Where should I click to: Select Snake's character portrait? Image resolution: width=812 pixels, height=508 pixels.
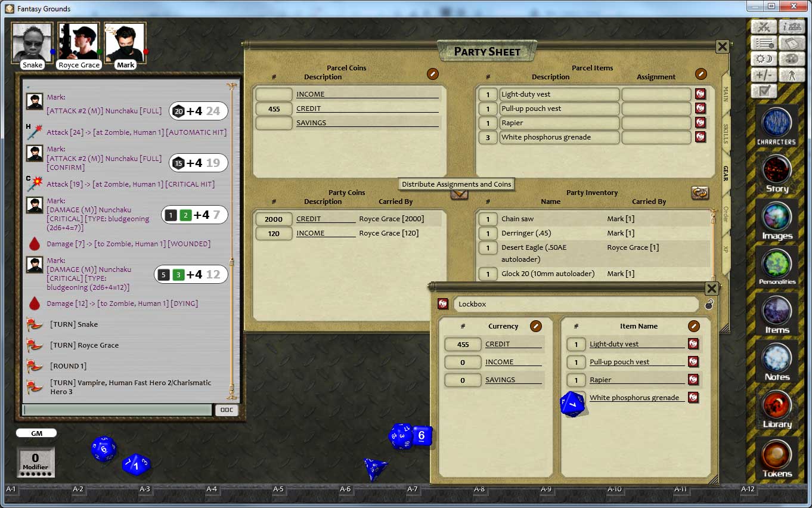[x=32, y=42]
